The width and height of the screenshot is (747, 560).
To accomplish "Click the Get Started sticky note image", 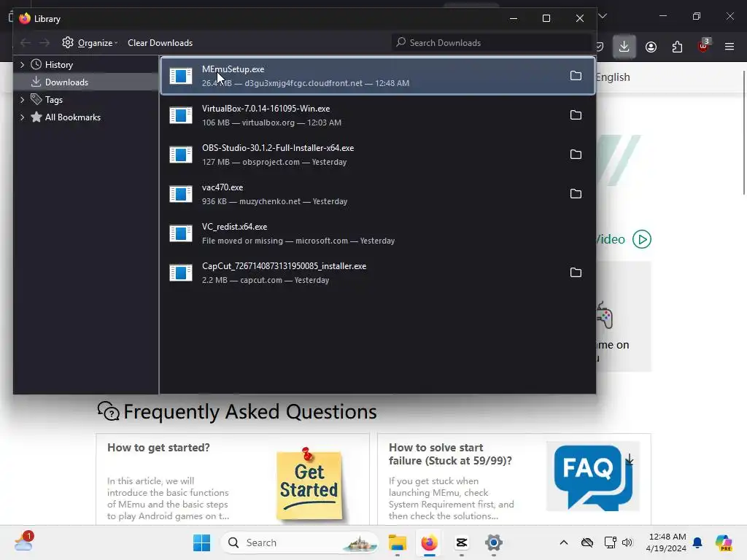I will click(309, 483).
